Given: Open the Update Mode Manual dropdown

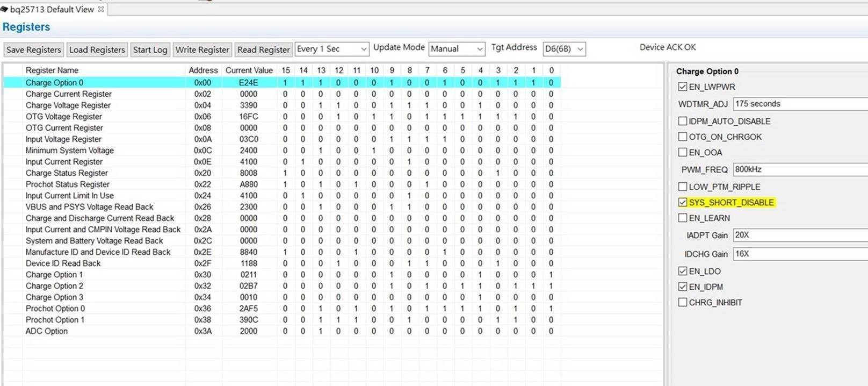Looking at the screenshot, I should [x=457, y=49].
